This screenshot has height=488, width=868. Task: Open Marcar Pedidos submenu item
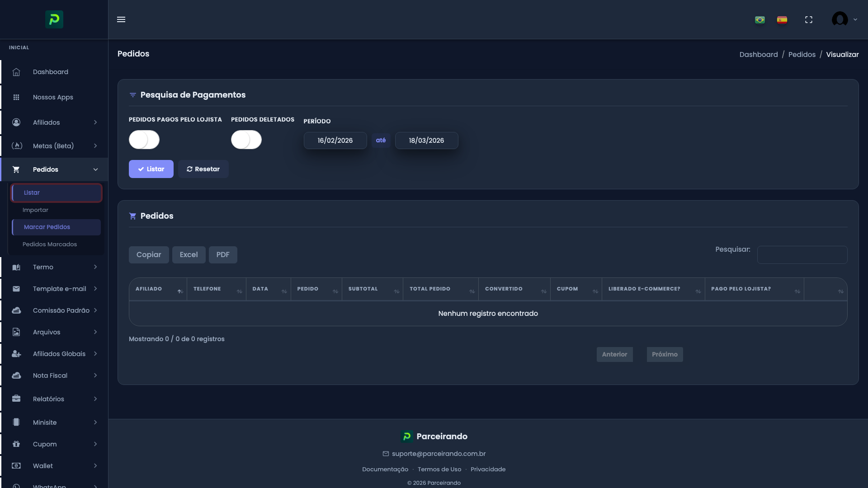click(x=47, y=227)
